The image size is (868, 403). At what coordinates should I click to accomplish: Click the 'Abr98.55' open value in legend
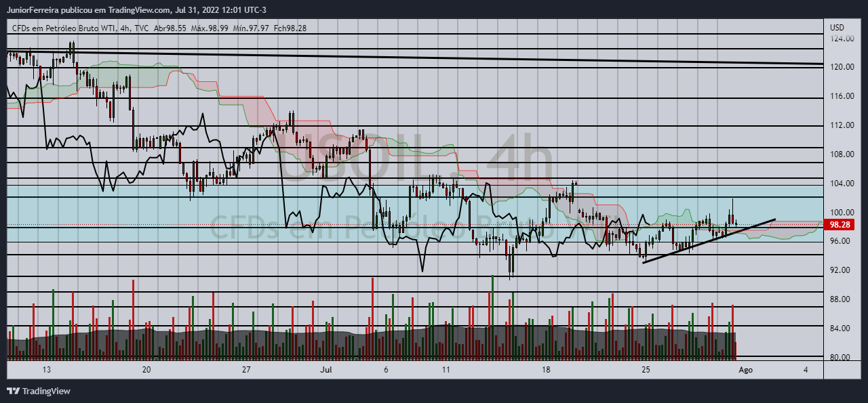170,28
